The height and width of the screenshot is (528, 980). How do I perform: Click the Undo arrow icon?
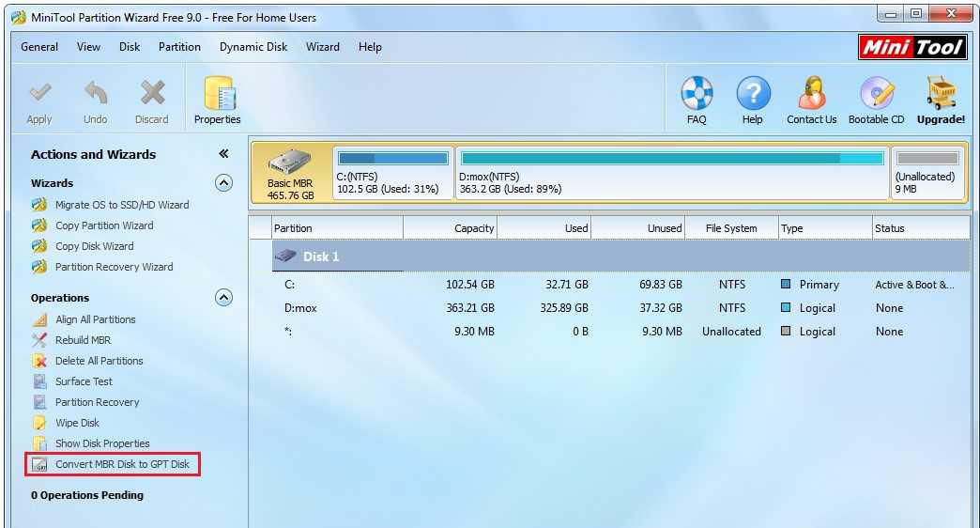(96, 94)
